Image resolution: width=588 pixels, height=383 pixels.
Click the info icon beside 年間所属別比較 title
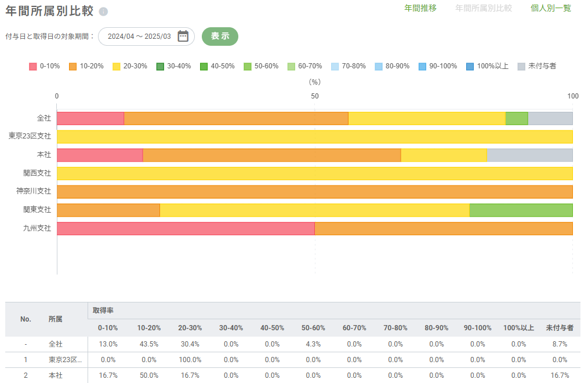tap(103, 12)
